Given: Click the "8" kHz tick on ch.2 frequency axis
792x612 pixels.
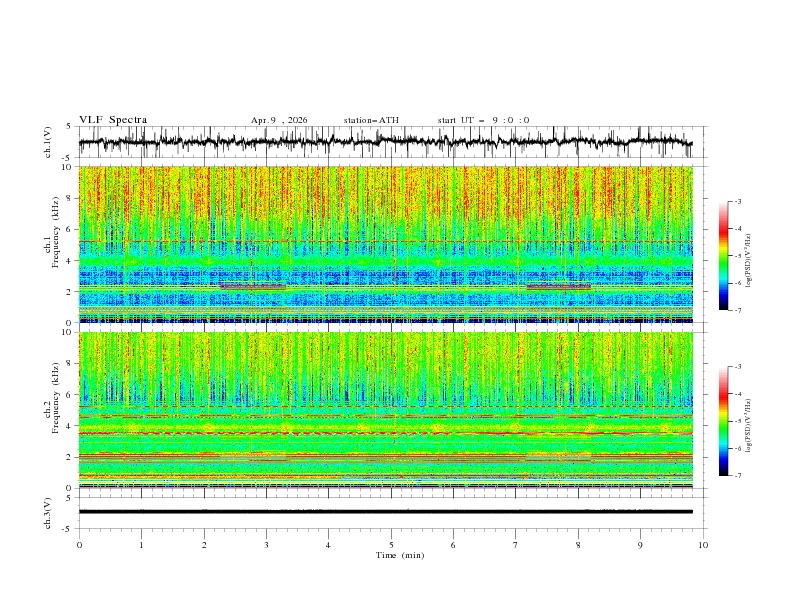Looking at the screenshot, I should 70,364.
